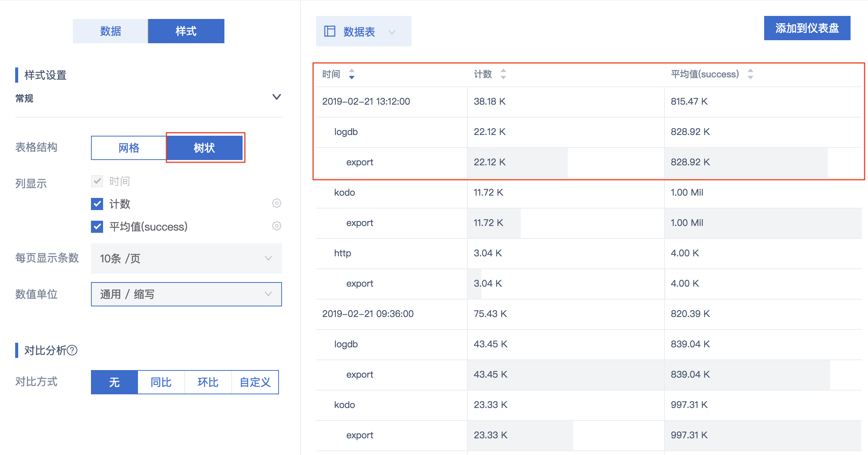Select 网格 table structure

click(x=129, y=148)
